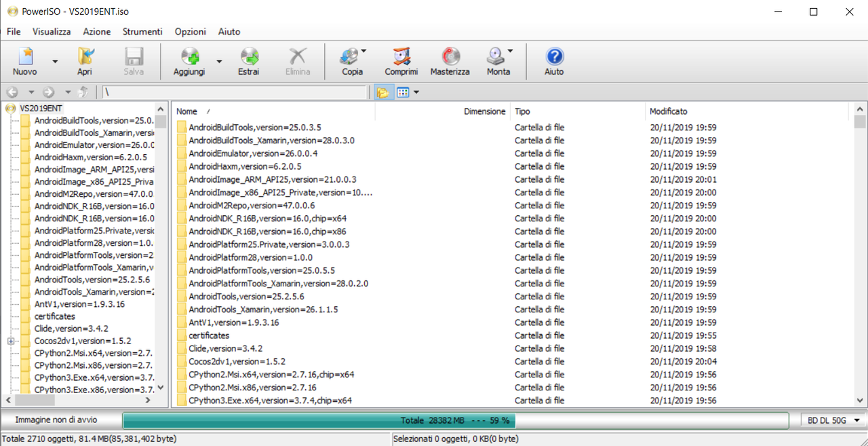Click the Estrai toolbar icon
868x446 pixels.
[x=249, y=57]
